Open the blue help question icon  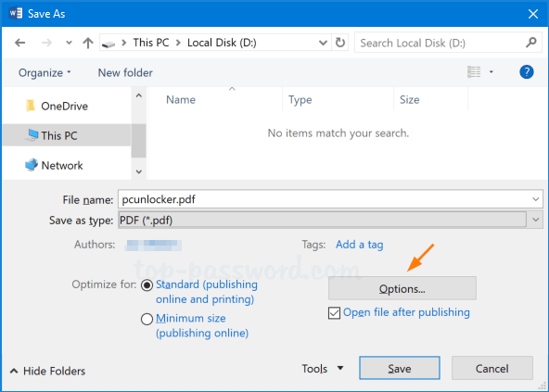coord(526,72)
